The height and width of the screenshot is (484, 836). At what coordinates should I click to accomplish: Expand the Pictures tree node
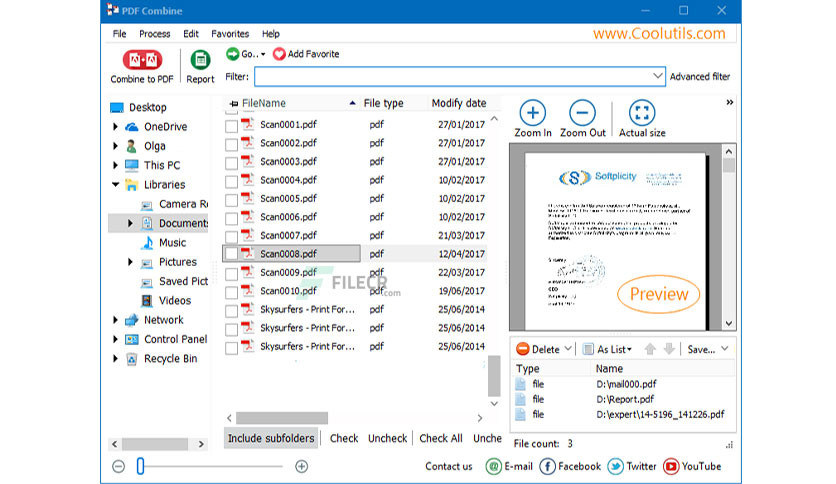[130, 262]
